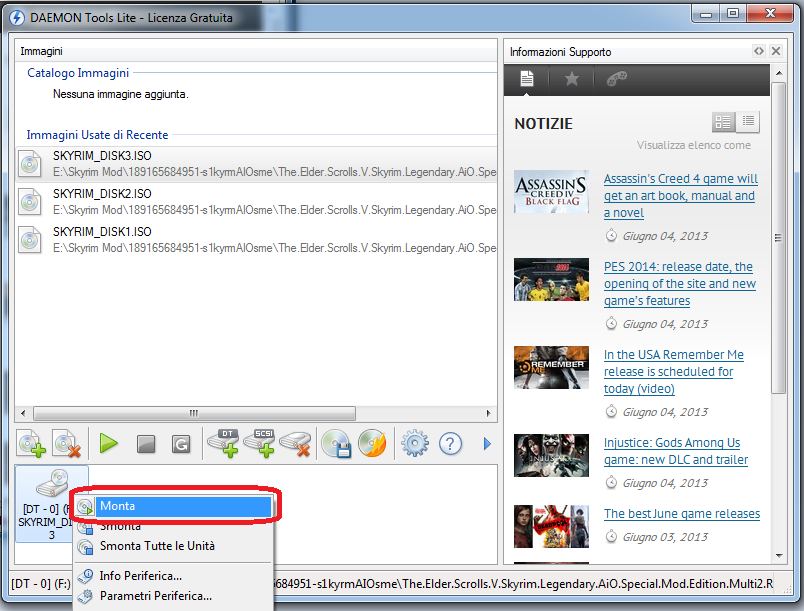
Task: Open Assassin's Creed 4 news link
Action: tap(680, 196)
